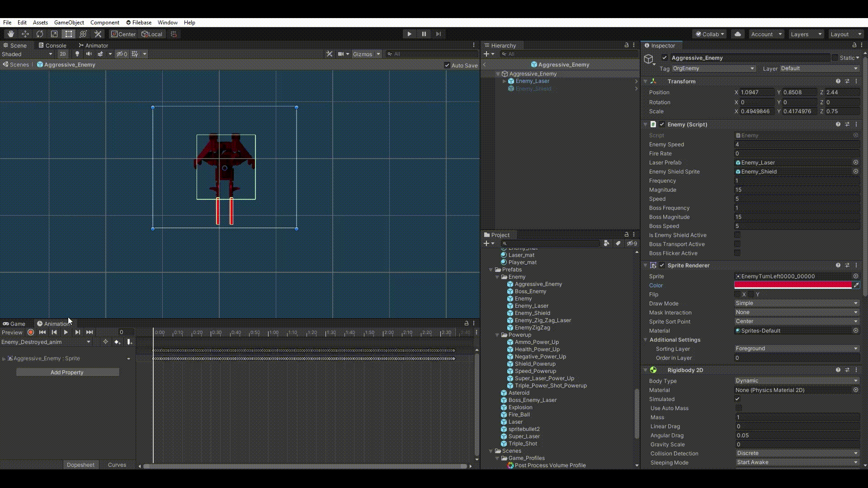Jump to the first animation keyframe

pos(42,332)
